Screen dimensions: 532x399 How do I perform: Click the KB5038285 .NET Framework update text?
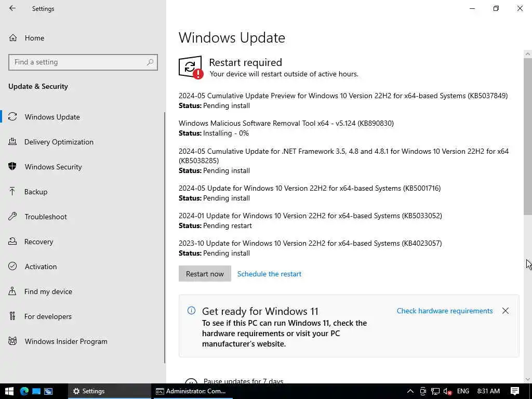[x=344, y=156]
